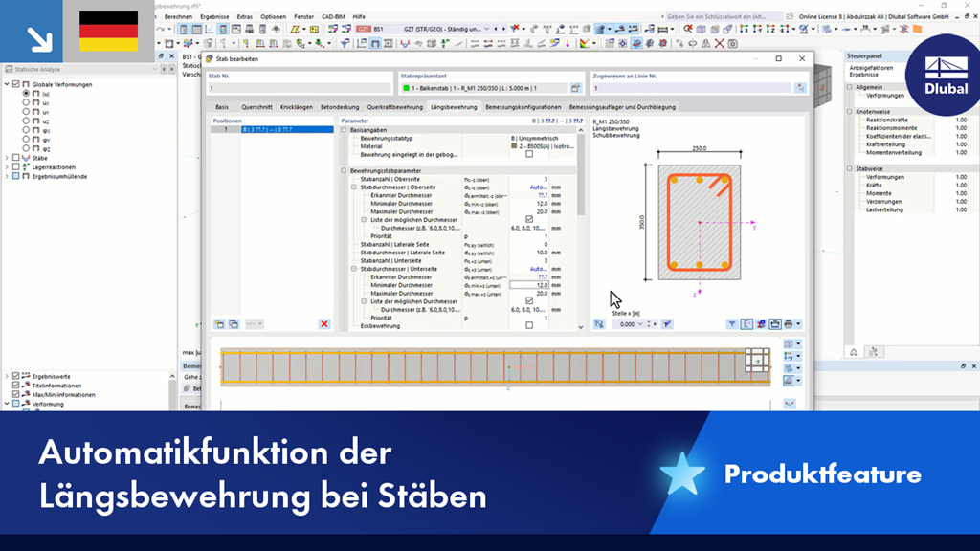Screen dimensions: 980x551
Task: Click numbering icon below cross-section preview
Action: pos(761,324)
